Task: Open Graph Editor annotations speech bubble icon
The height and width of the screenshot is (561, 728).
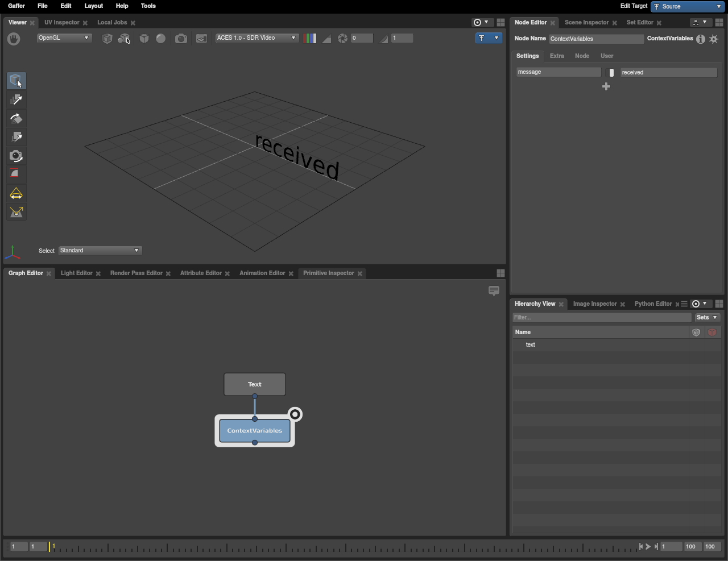Action: coord(494,290)
